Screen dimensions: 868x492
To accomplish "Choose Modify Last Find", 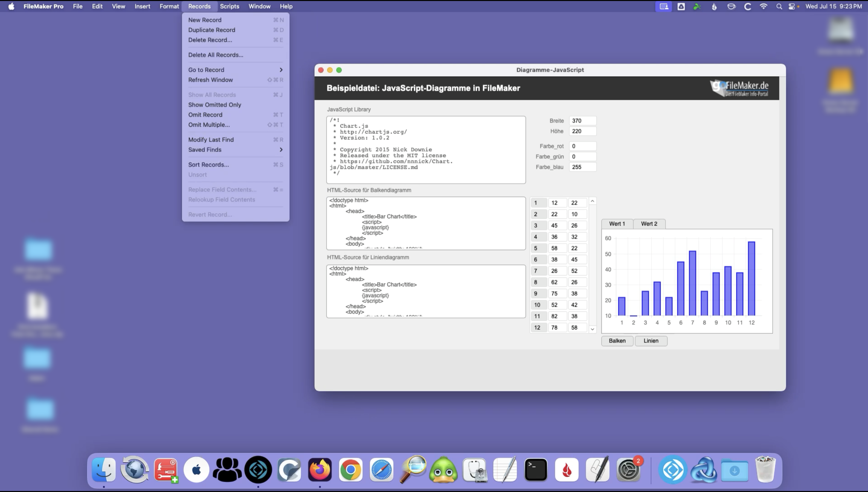I will point(235,140).
